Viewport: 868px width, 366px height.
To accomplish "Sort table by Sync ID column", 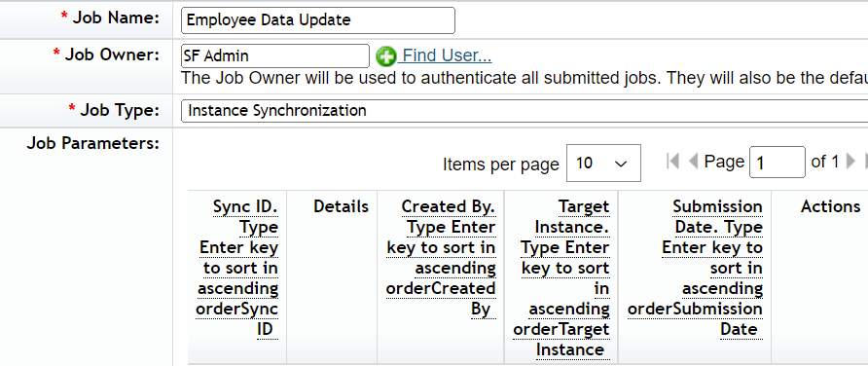I will click(x=237, y=268).
